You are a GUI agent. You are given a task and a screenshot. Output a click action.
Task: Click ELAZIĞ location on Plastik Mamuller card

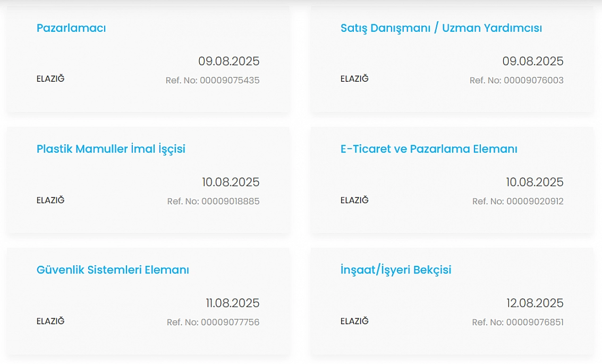[50, 200]
